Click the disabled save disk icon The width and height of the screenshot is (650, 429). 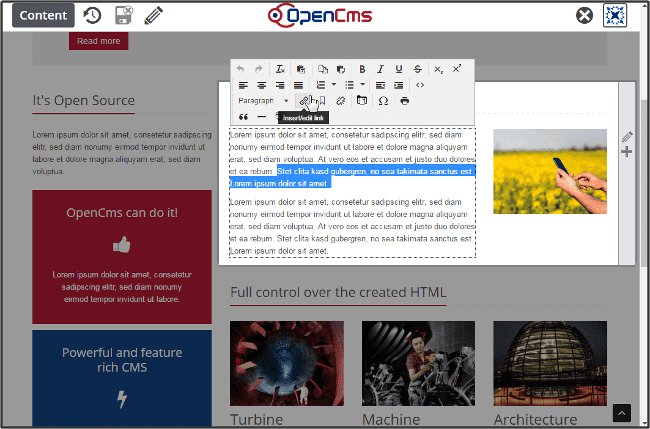pos(123,15)
